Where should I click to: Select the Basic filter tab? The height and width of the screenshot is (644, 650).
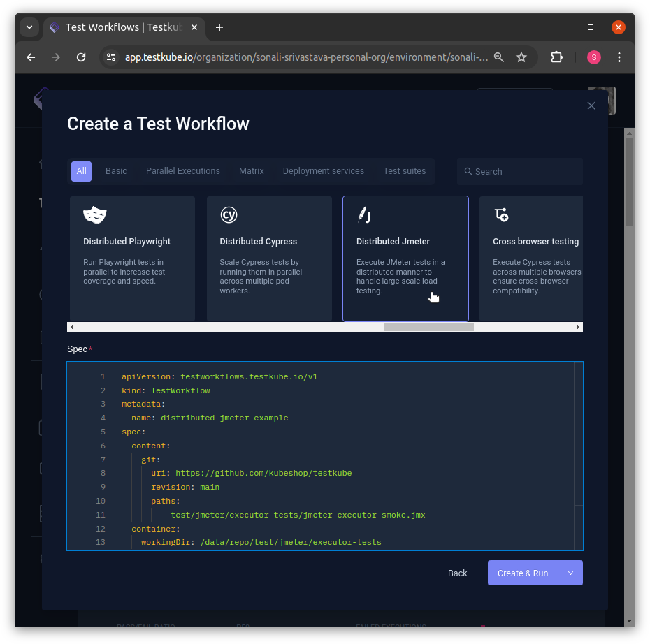pos(116,171)
